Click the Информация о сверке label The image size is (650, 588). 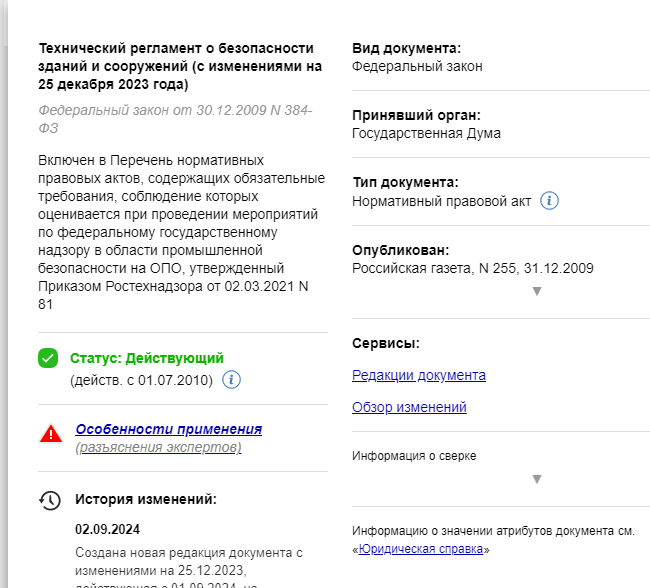[414, 456]
